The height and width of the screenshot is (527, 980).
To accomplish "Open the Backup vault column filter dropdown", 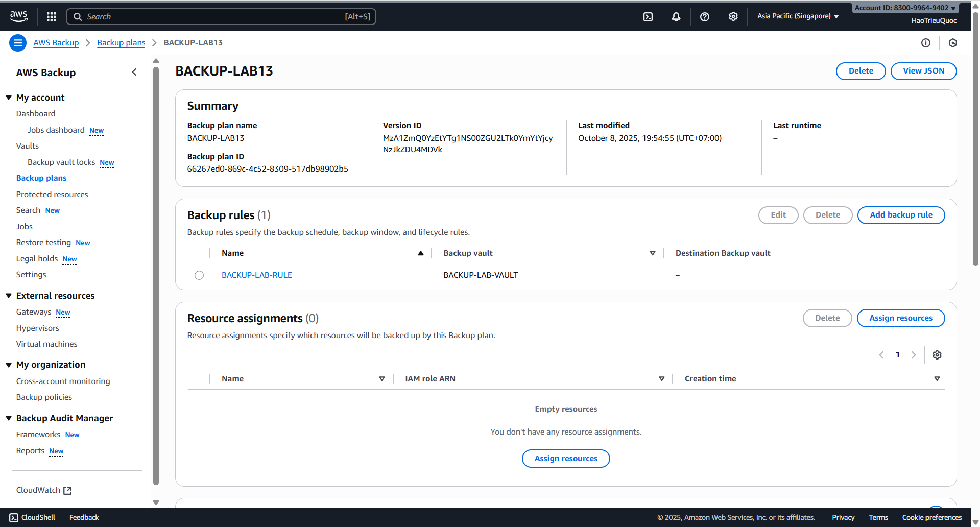I will pyautogui.click(x=653, y=253).
